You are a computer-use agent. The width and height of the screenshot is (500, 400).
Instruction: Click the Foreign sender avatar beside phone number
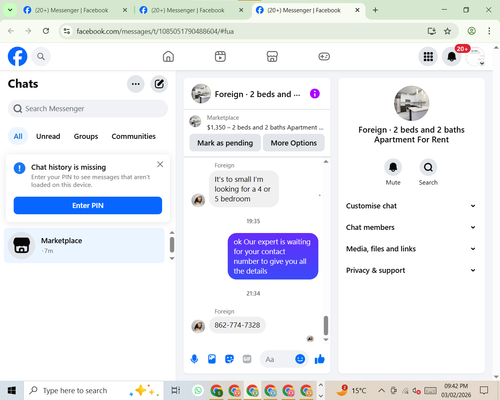[x=198, y=326]
